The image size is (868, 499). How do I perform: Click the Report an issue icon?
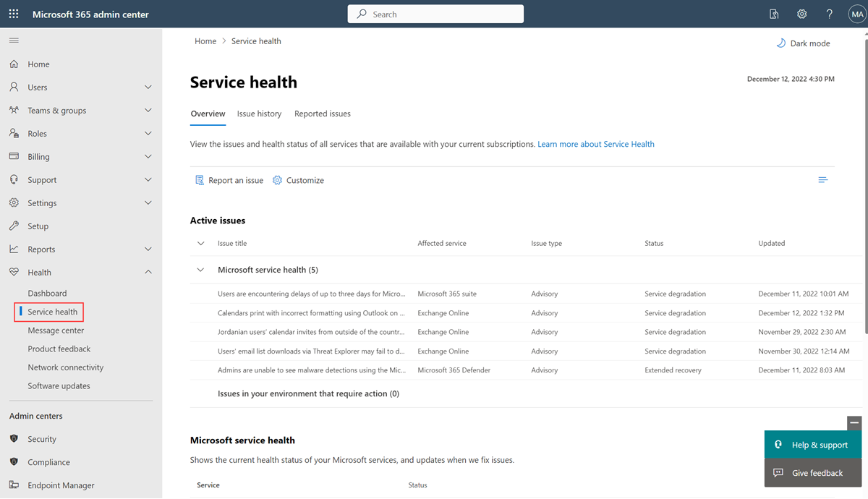tap(200, 180)
